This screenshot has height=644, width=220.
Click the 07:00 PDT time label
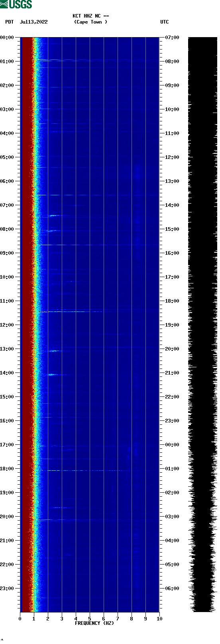(7, 205)
